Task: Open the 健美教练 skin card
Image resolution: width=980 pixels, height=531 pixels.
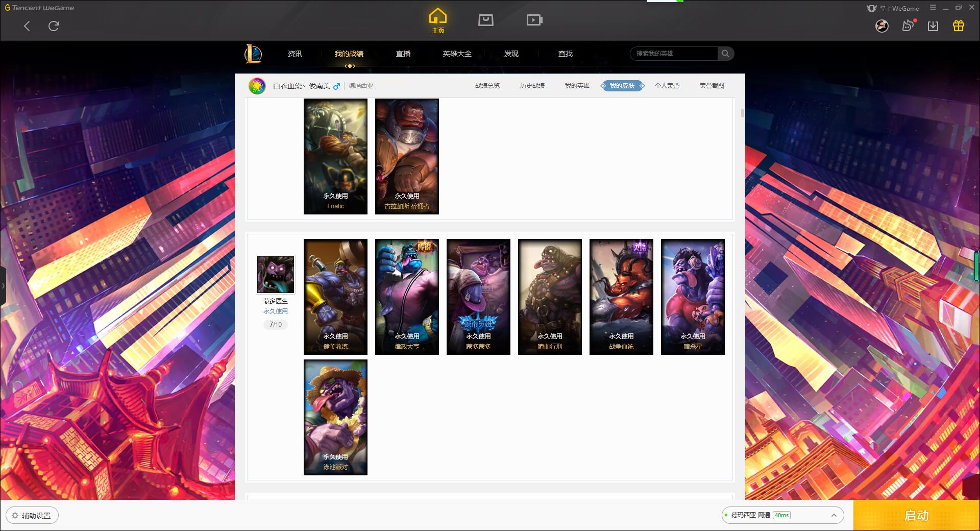Action: point(335,297)
